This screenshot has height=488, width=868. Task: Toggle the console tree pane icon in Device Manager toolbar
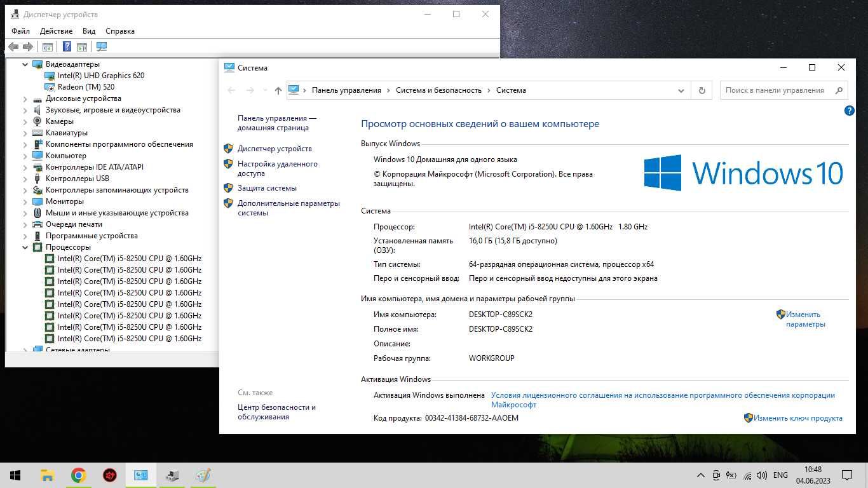[x=48, y=46]
